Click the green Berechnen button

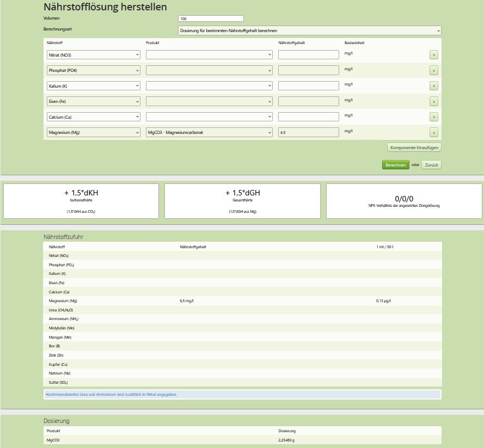coord(395,165)
